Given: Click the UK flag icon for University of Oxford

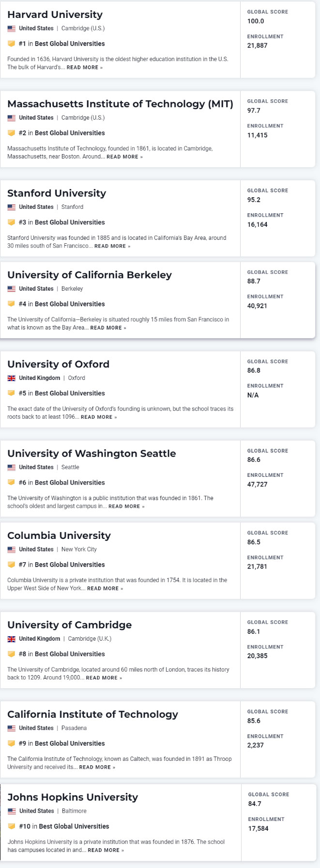Looking at the screenshot, I should tap(12, 378).
